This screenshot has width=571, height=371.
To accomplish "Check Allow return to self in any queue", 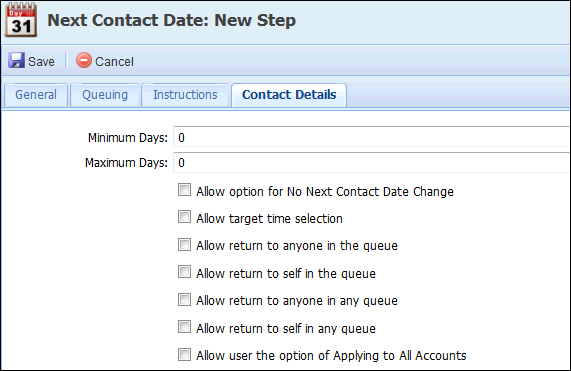I will (184, 327).
